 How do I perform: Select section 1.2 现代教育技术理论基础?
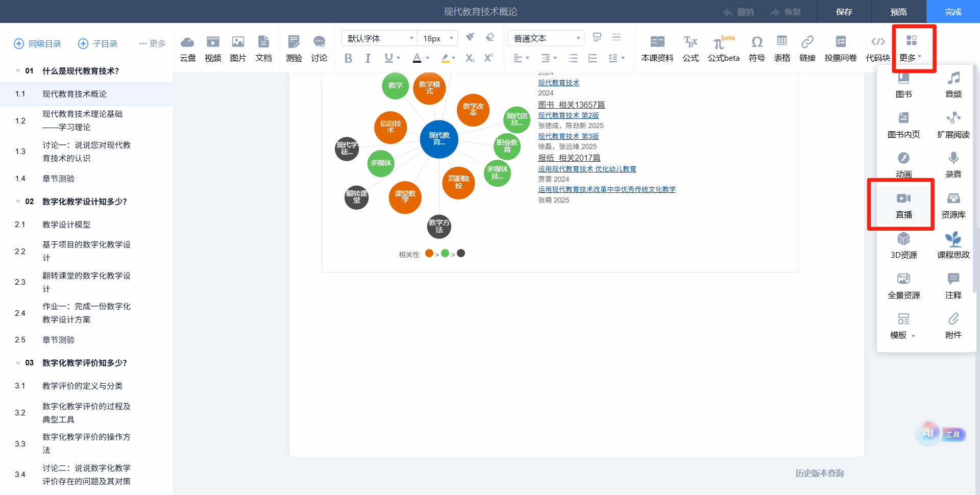(x=82, y=120)
